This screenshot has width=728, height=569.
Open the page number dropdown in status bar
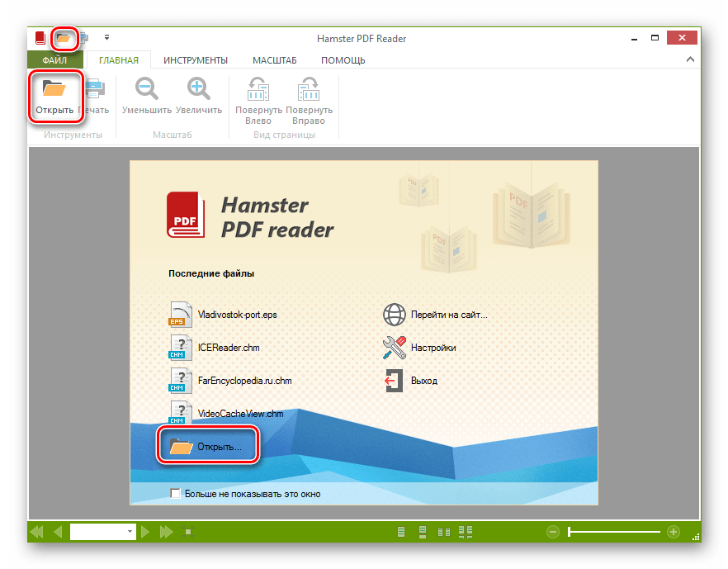(130, 532)
